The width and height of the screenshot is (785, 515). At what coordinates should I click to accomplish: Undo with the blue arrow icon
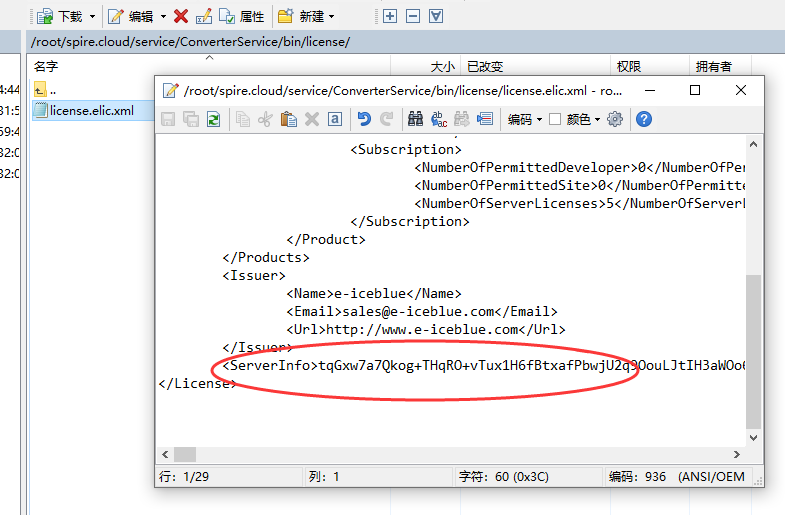click(x=364, y=119)
